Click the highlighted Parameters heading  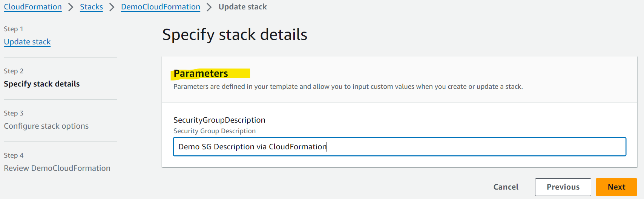[201, 73]
